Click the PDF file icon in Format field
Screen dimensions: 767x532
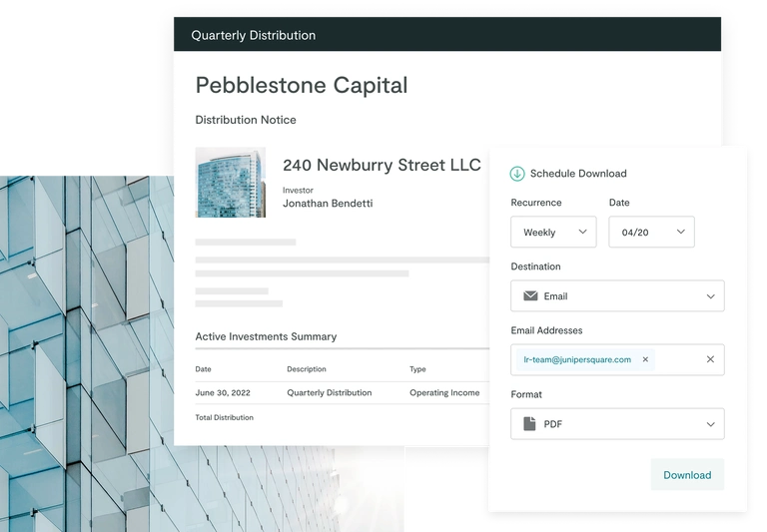point(529,424)
